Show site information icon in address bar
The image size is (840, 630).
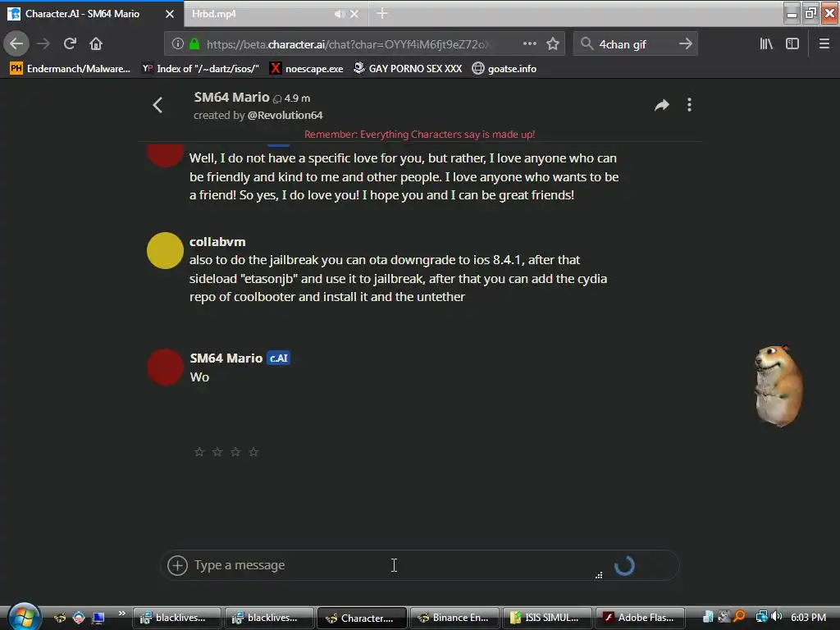[x=177, y=44]
